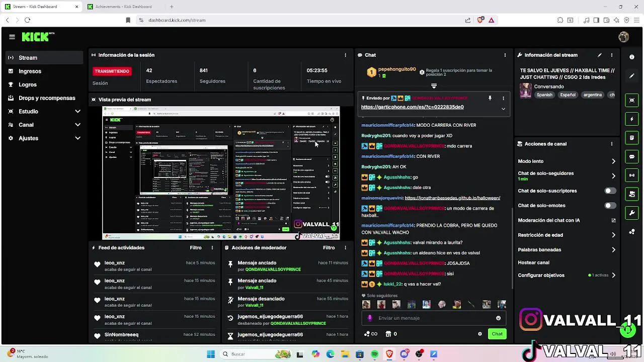Toggle Chat de solo-emotes switch
Screen dimensions: 644x362
[610, 206]
